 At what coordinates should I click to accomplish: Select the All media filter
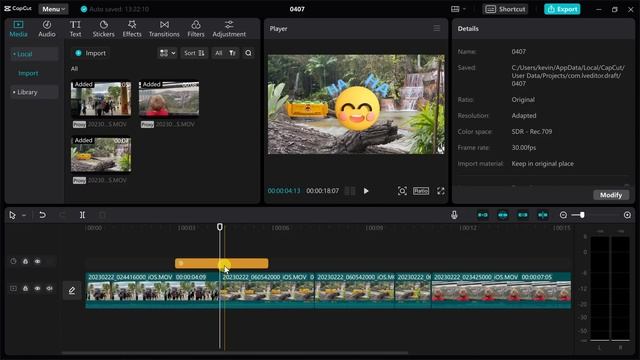(x=219, y=53)
